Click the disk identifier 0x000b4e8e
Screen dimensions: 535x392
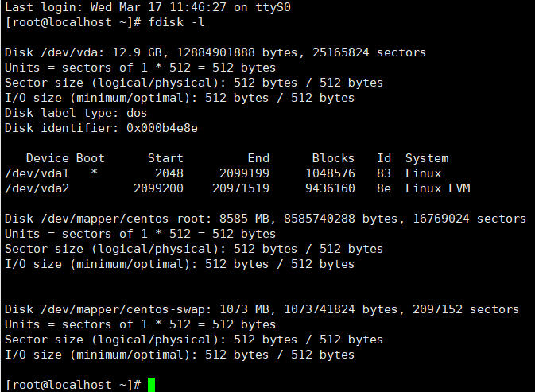[162, 128]
